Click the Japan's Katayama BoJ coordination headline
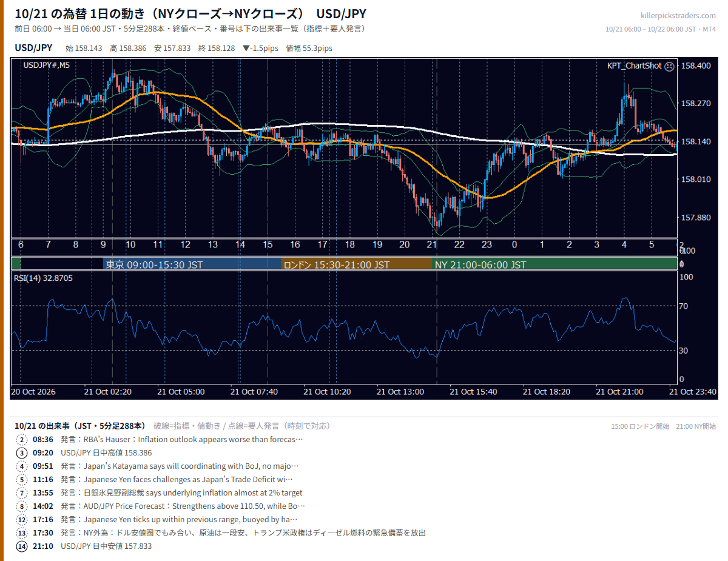 [180, 466]
